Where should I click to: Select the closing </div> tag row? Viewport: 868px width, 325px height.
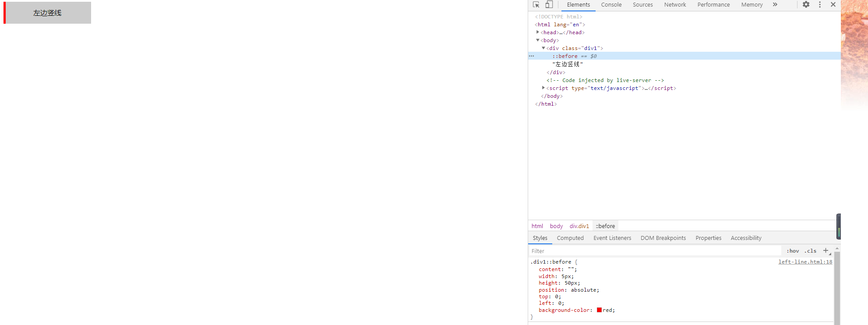[x=556, y=72]
